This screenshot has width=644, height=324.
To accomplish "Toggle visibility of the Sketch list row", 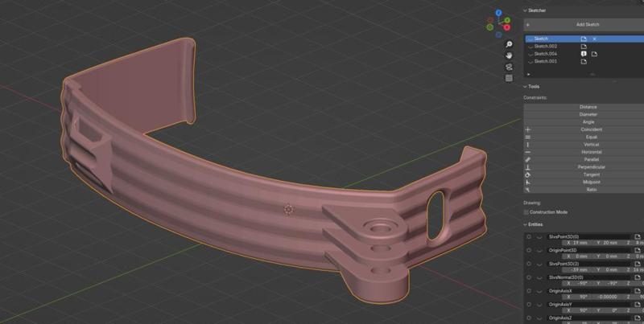I will point(530,39).
